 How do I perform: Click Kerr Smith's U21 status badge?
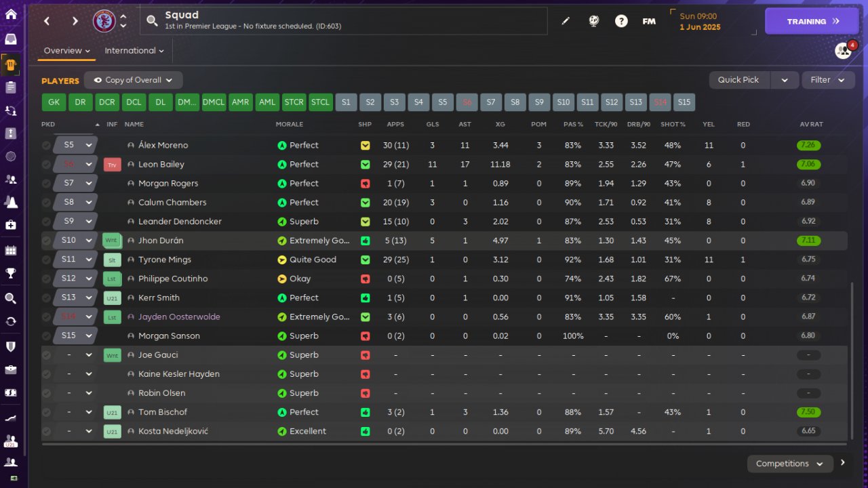(112, 298)
